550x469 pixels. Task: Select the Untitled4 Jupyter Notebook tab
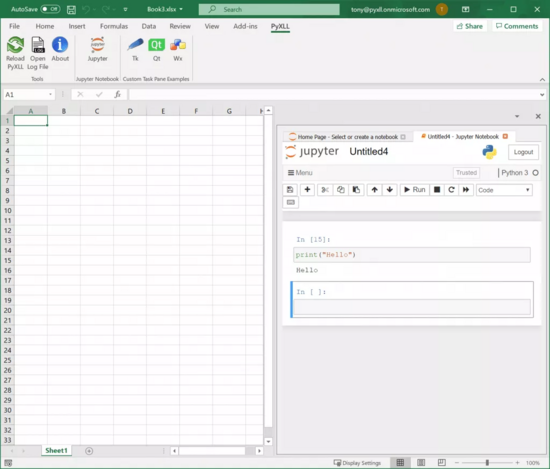(463, 136)
